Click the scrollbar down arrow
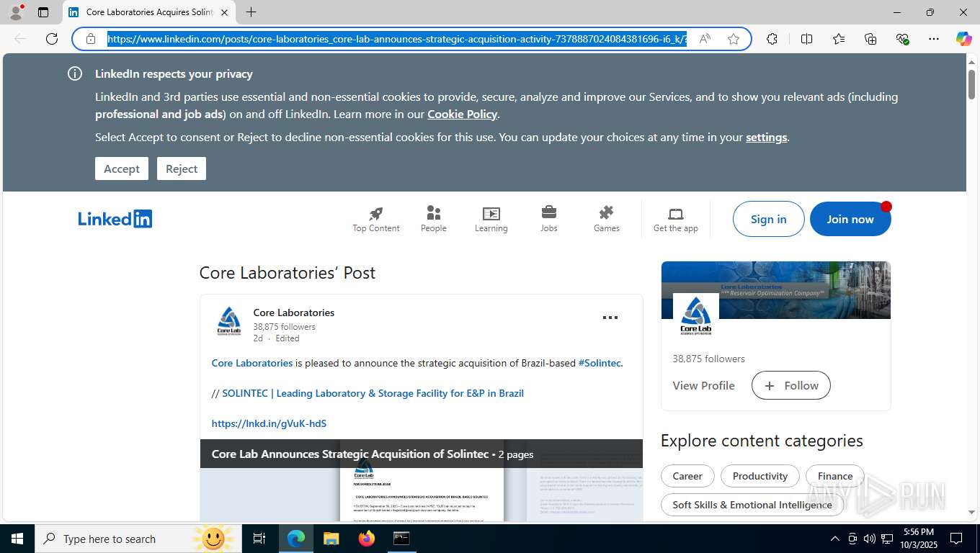This screenshot has width=980, height=553. pyautogui.click(x=971, y=513)
